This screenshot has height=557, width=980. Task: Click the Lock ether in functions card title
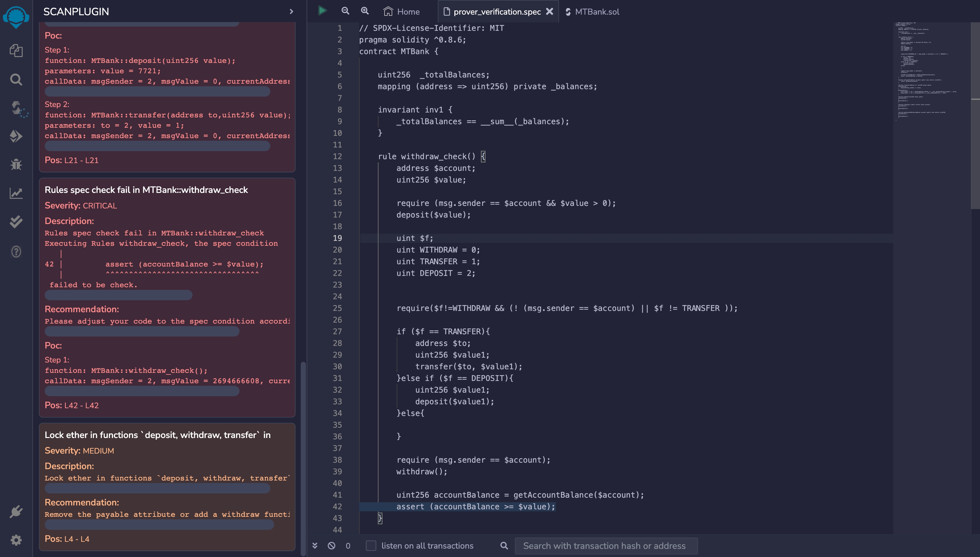pyautogui.click(x=157, y=435)
